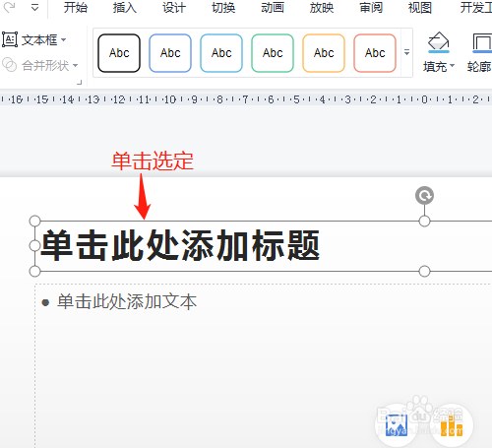Click the horizontal ruler

point(246,99)
